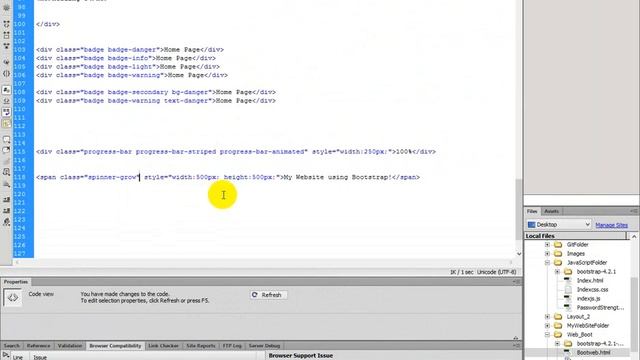Open the Manage Sites link
Viewport: 640px width, 360px height.
[611, 225]
